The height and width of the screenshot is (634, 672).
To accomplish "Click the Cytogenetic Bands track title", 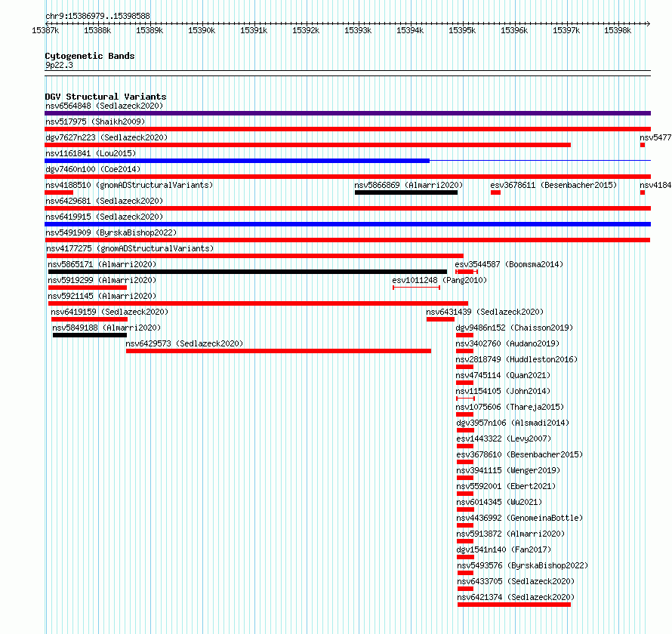I will [x=90, y=56].
